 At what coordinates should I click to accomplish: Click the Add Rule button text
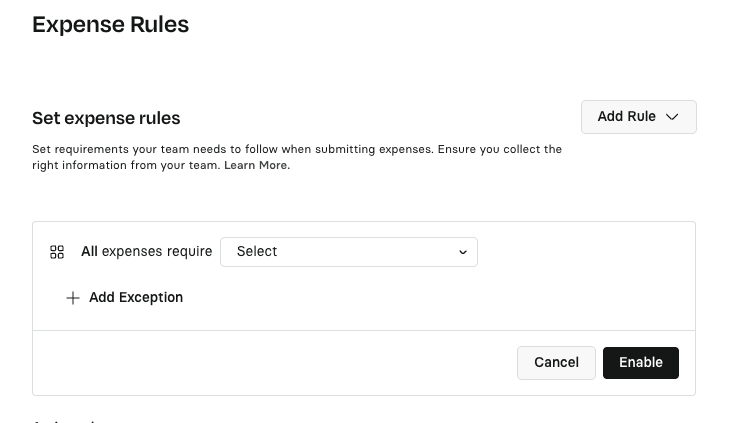[x=626, y=117]
